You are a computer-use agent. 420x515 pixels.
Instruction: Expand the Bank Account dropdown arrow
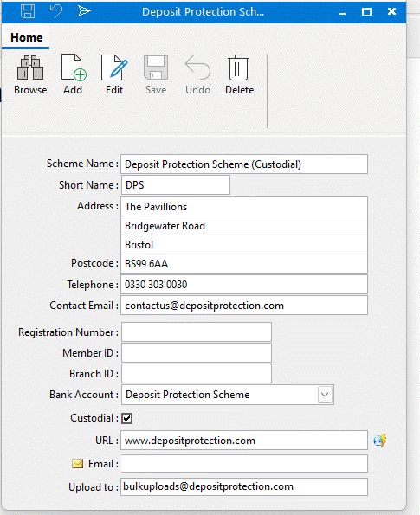pyautogui.click(x=325, y=395)
